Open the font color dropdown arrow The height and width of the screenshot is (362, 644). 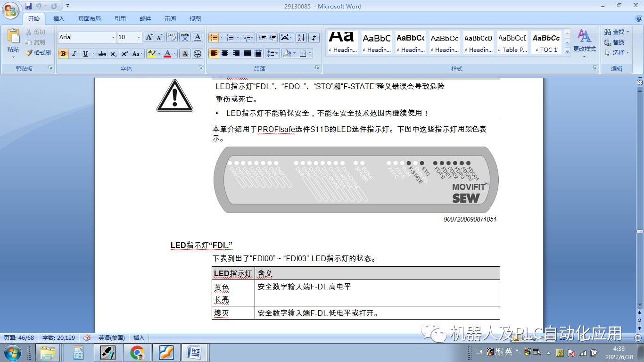(x=173, y=53)
